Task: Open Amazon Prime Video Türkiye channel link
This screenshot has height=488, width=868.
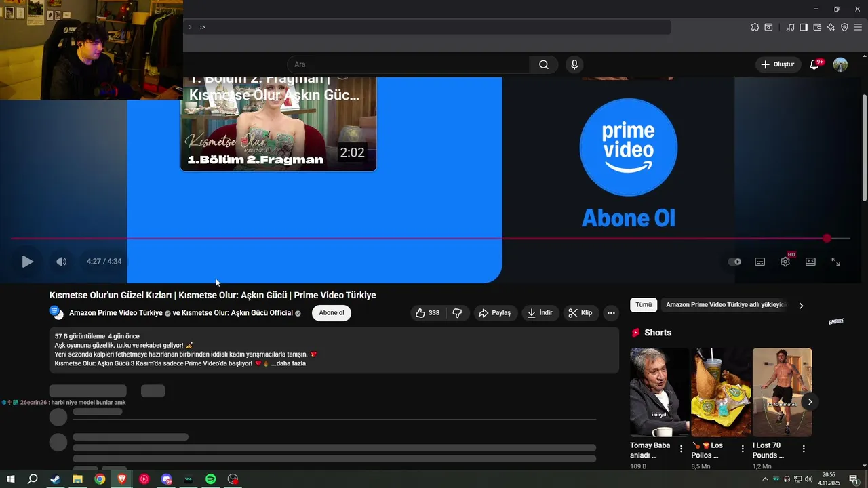Action: pos(116,313)
